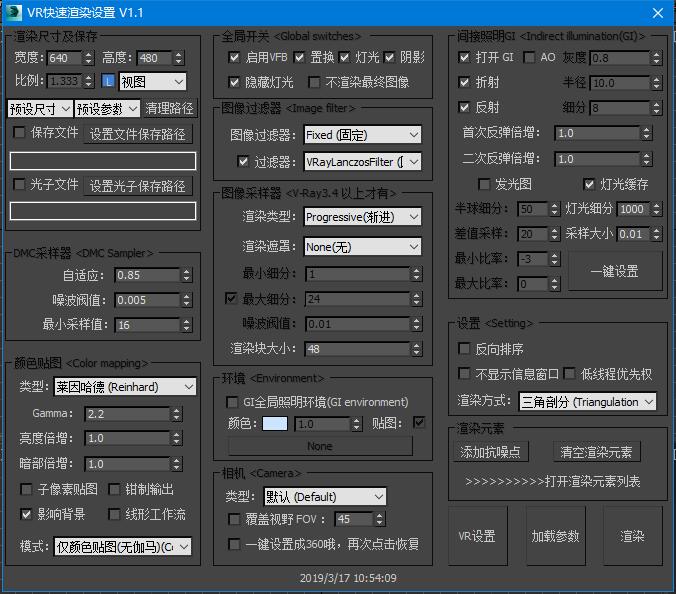Toggle 最大细分 checkbox
This screenshot has width=676, height=594.
tap(231, 298)
